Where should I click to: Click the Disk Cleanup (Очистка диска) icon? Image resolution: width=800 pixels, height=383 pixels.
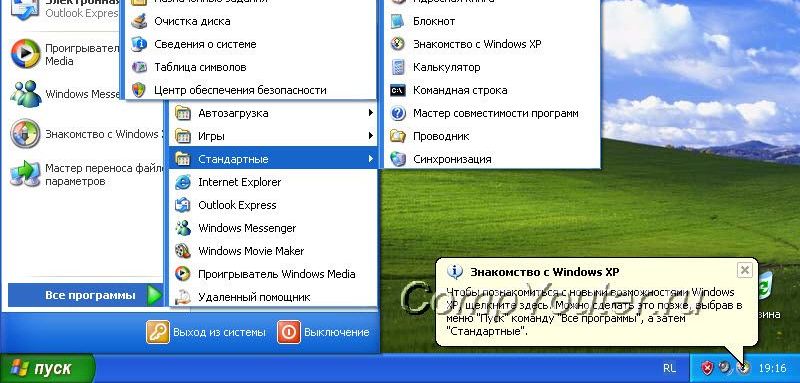point(139,21)
